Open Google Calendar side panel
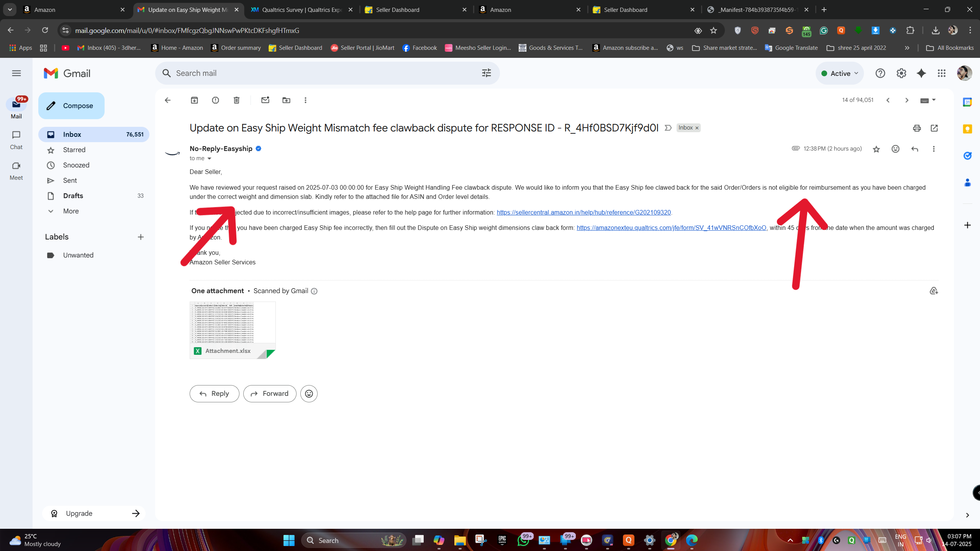This screenshot has height=551, width=980. point(967,102)
